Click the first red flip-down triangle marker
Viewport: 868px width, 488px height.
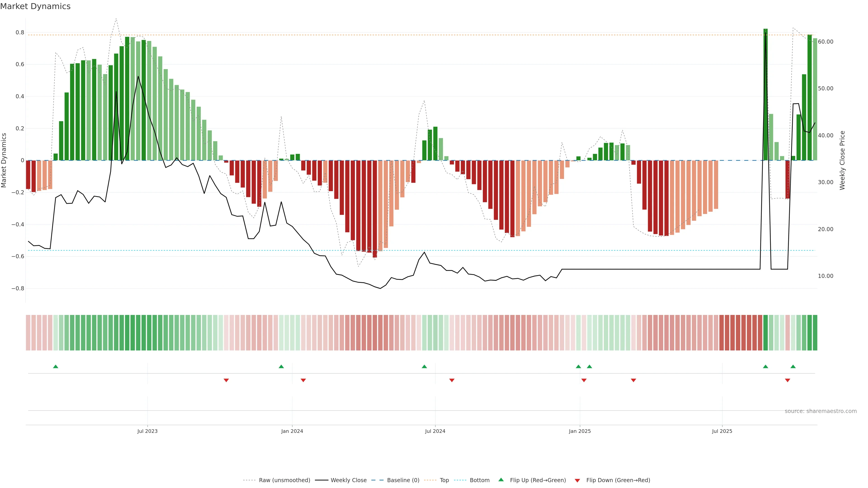226,380
